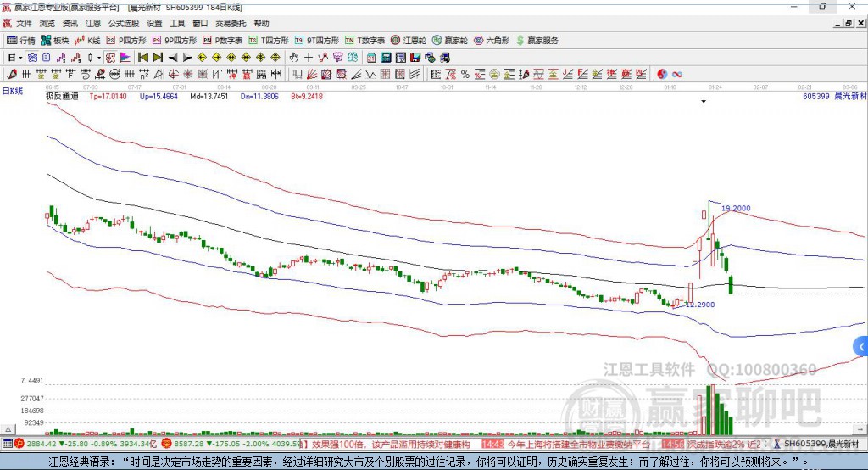Click the 日K线 label
The width and height of the screenshot is (868, 470).
pos(13,91)
